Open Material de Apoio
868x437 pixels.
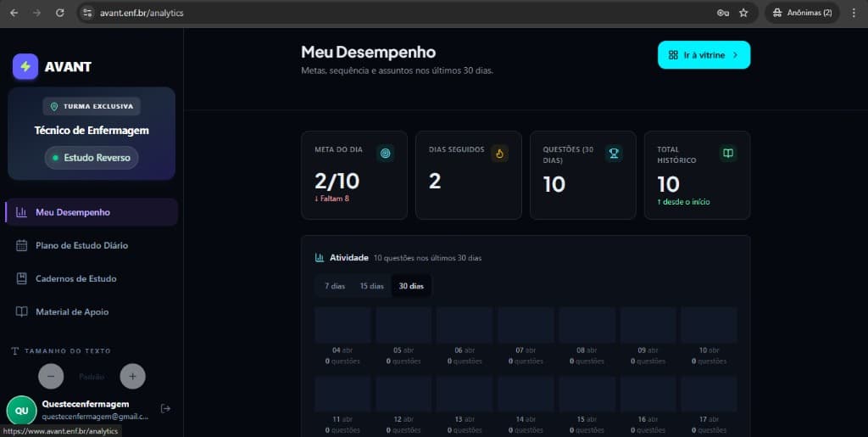click(x=92, y=311)
